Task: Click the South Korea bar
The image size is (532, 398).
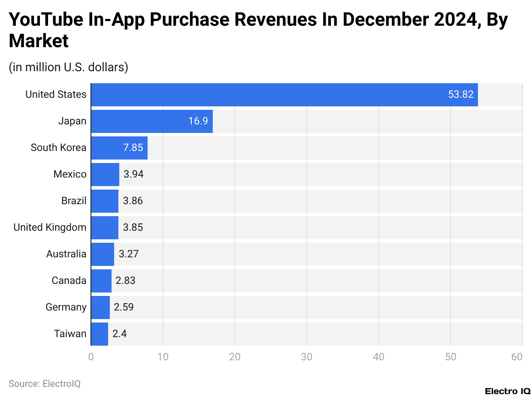Action: (x=118, y=148)
